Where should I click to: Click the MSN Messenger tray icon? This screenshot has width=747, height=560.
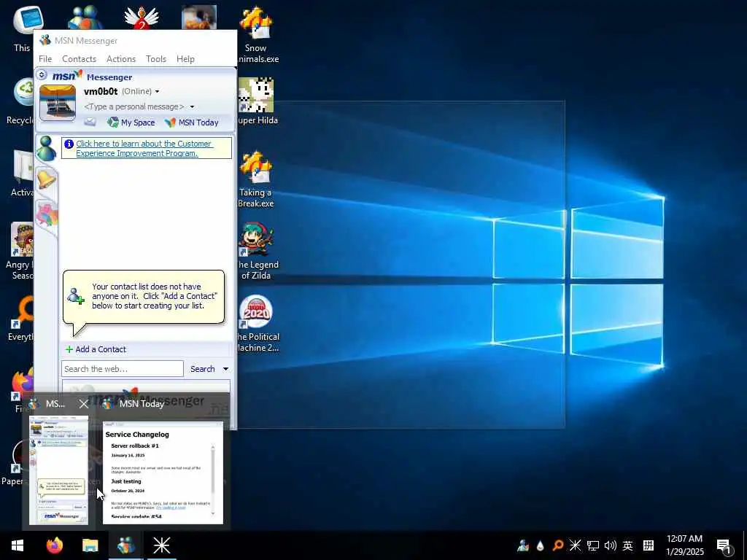point(522,545)
